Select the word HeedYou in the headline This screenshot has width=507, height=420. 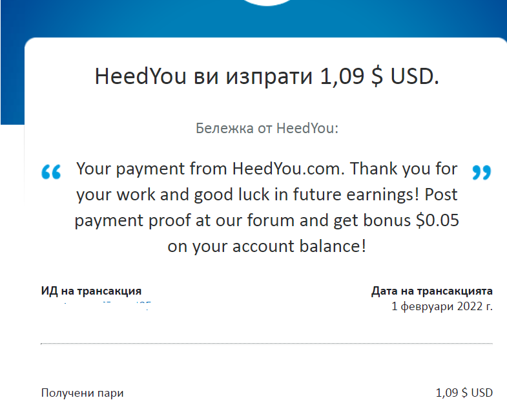click(140, 76)
